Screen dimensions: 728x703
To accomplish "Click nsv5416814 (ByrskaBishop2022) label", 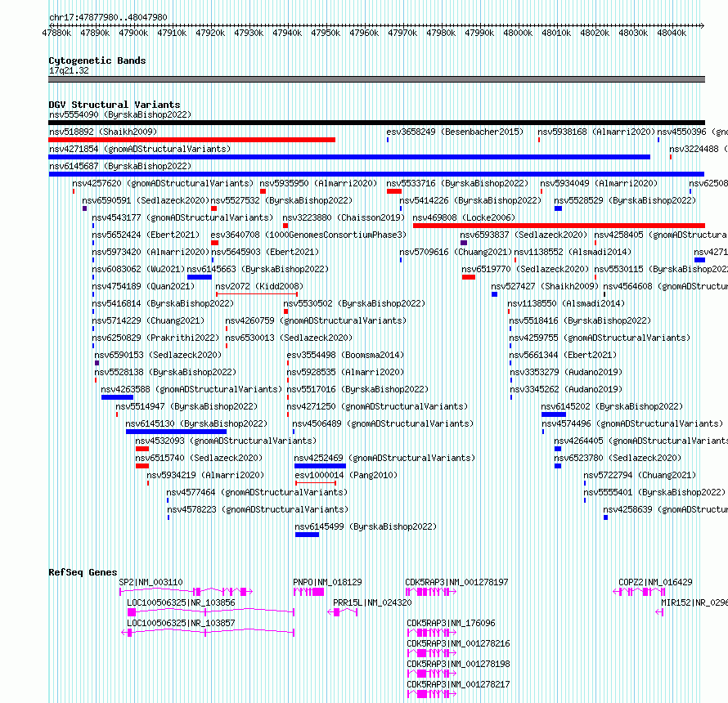I will tap(163, 303).
